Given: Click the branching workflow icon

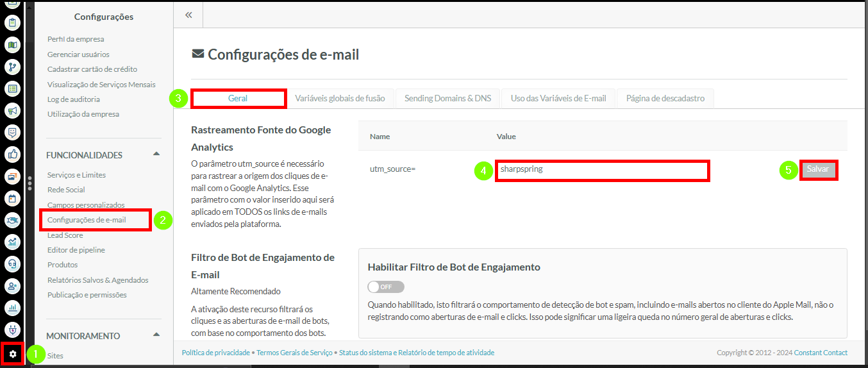Looking at the screenshot, I should click(12, 67).
